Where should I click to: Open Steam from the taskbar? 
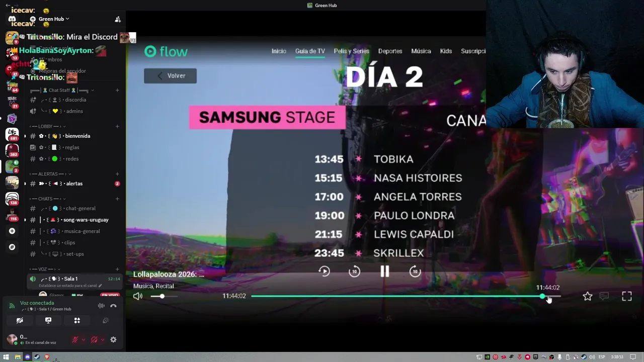37,357
